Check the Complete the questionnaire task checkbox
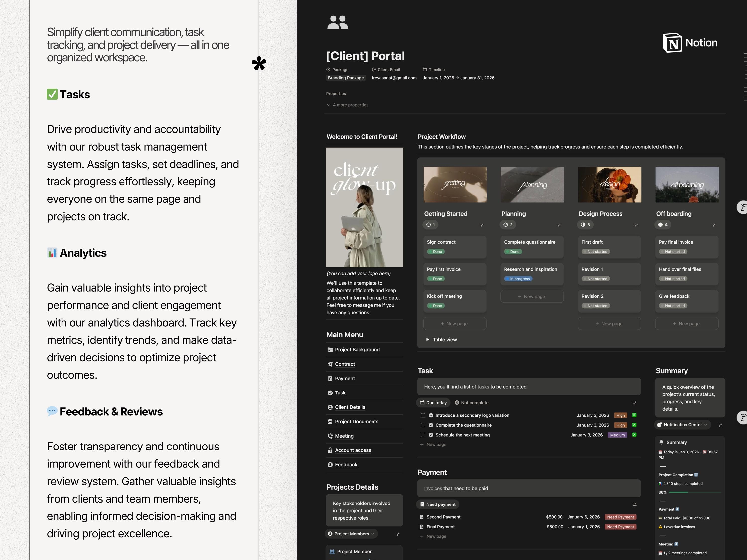The height and width of the screenshot is (560, 747). (x=423, y=425)
